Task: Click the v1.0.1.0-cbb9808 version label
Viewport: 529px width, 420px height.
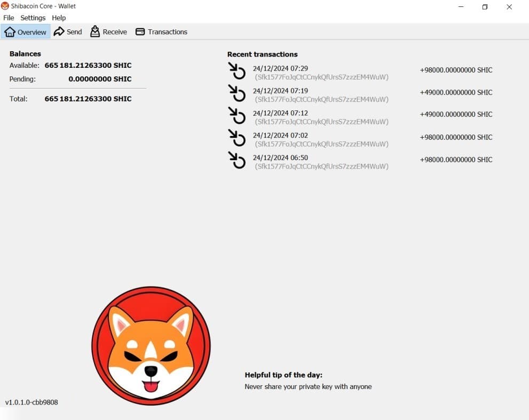Action: [30, 402]
